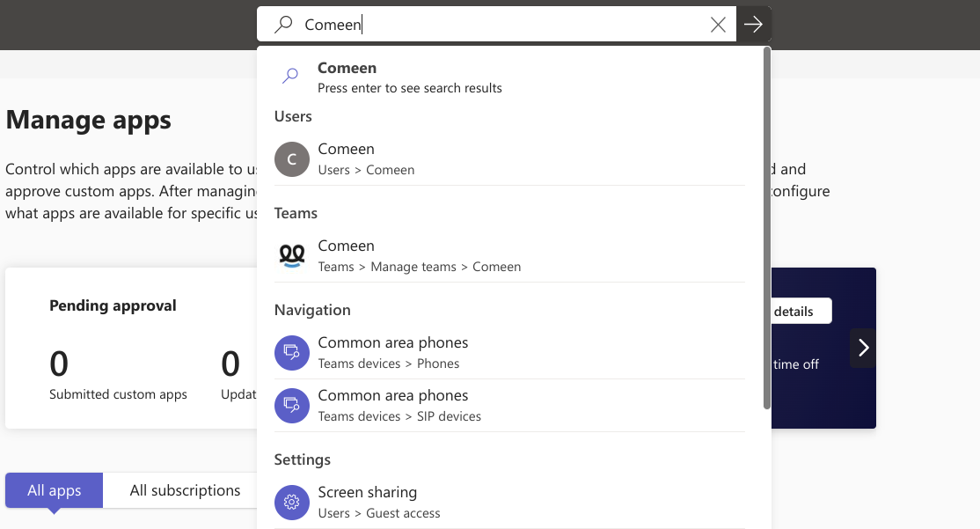980x529 pixels.
Task: Advance the banner carousel with right chevron
Action: tap(863, 348)
